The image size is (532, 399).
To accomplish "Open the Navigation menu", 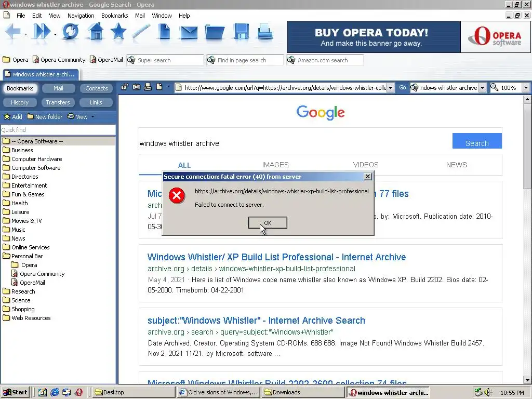I will (x=81, y=16).
